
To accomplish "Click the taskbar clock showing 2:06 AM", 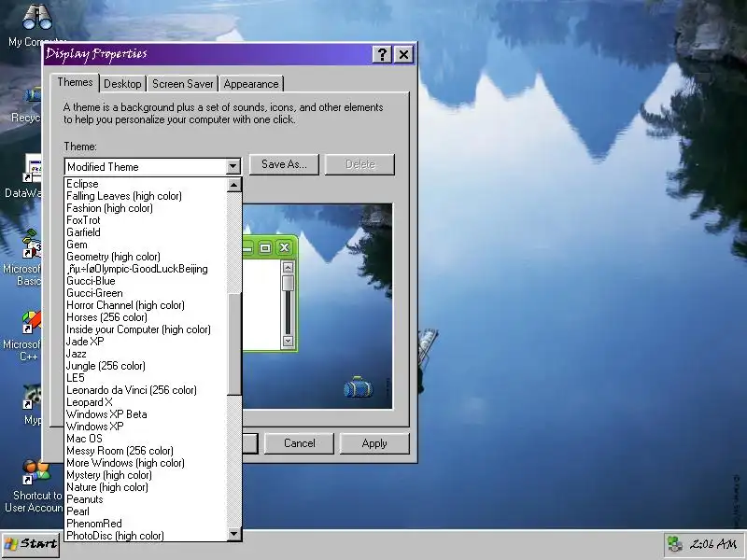I will click(713, 544).
